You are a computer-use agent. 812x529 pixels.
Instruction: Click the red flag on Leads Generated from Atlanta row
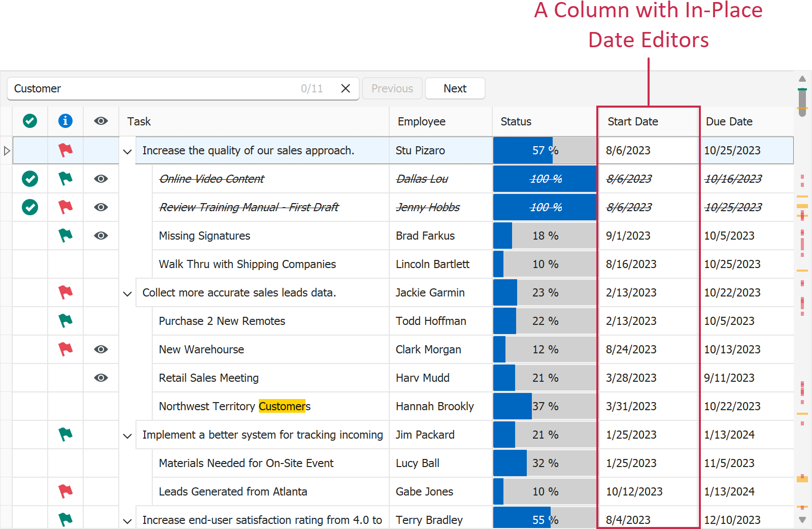click(x=65, y=491)
